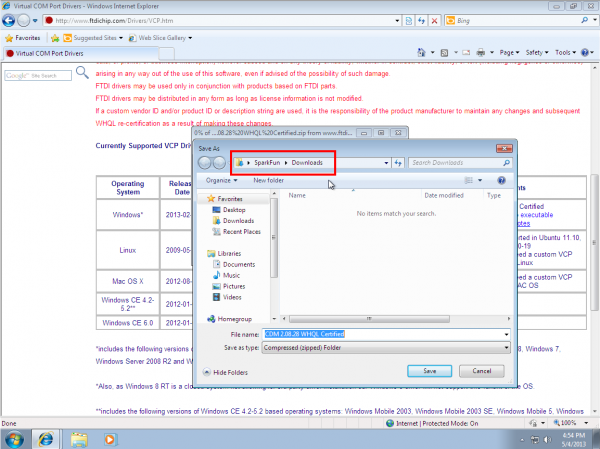Open the Organize dropdown menu
This screenshot has height=449, width=600.
click(x=221, y=180)
